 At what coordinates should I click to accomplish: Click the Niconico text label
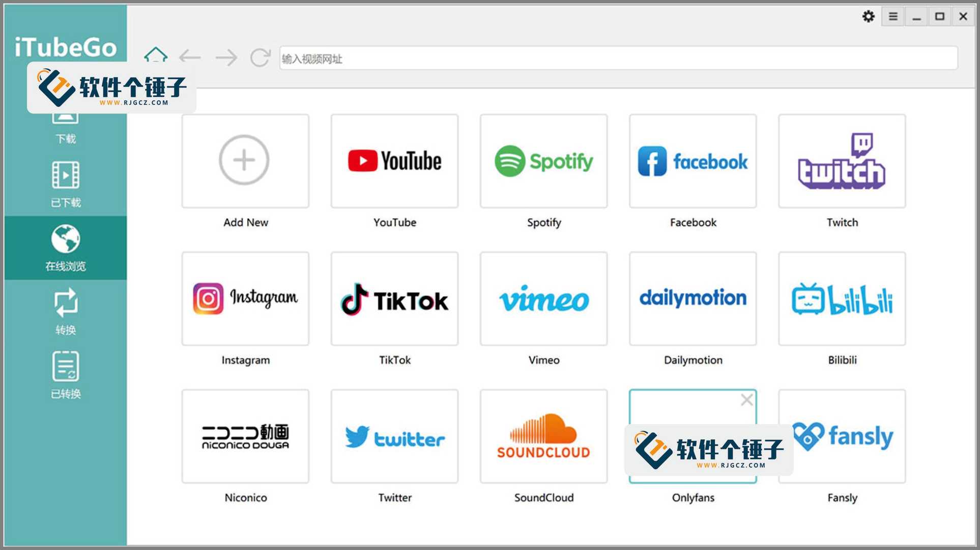coord(246,498)
